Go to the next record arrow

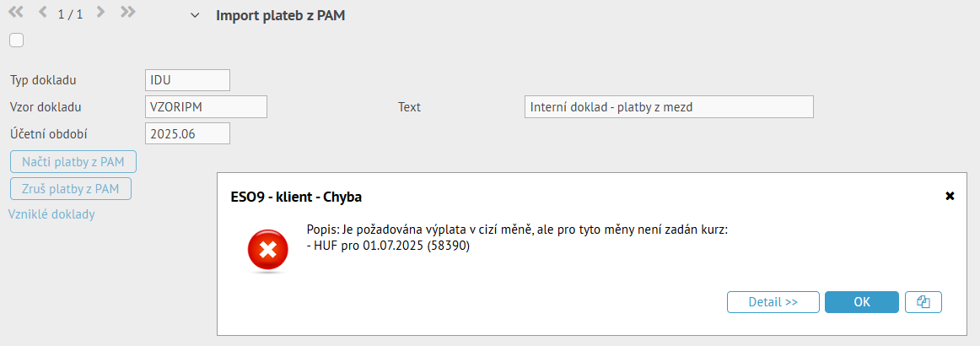[x=100, y=12]
